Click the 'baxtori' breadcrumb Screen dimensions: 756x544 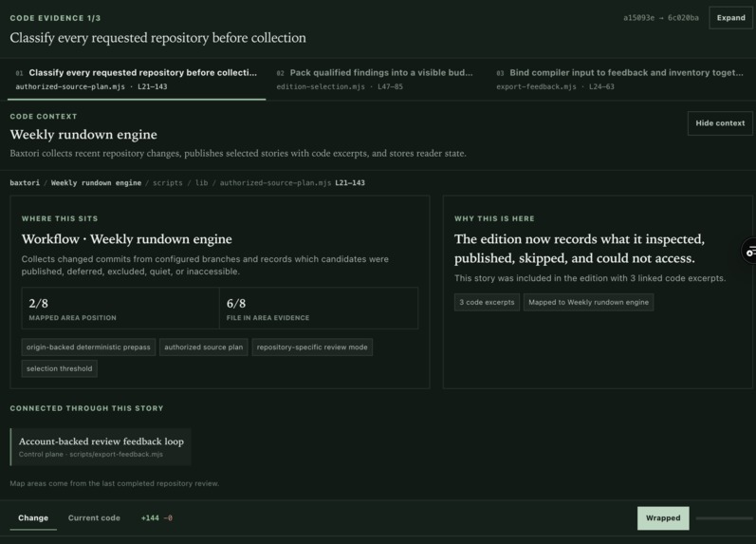tap(25, 183)
